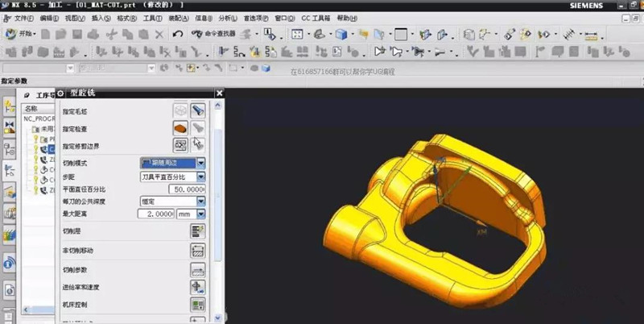Show the Specify Blank (指定毛坯) flashlight display

pos(198,112)
